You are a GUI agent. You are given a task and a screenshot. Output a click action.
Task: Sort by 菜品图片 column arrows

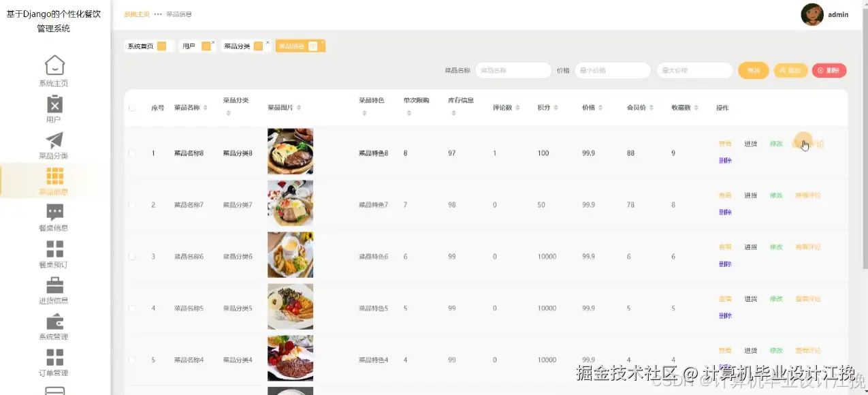pos(299,108)
